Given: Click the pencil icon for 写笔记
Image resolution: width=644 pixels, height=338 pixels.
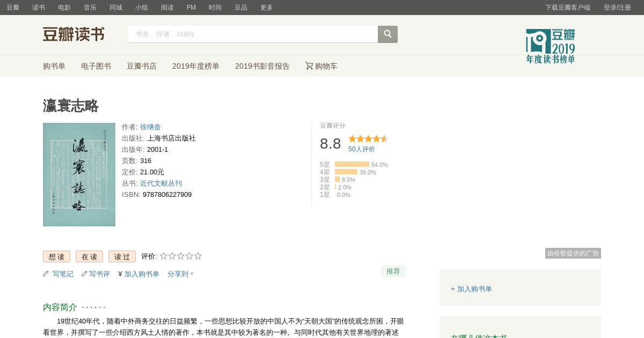Looking at the screenshot, I should pyautogui.click(x=46, y=274).
